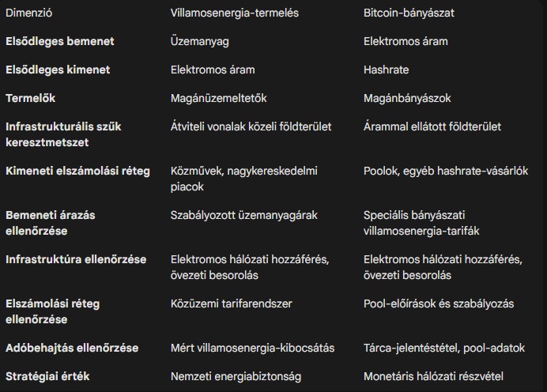Click the 'Magánbányászok' cell
Image resolution: width=547 pixels, height=392 pixels.
407,98
